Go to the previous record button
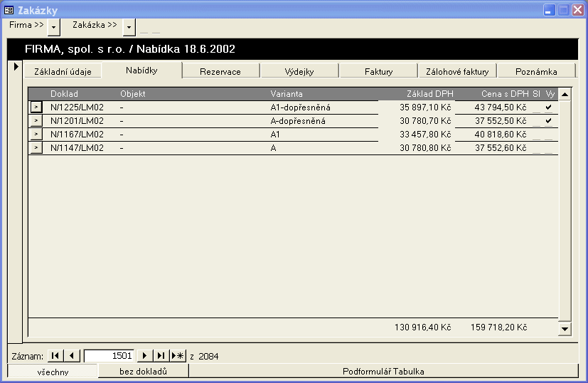The height and width of the screenshot is (383, 588). point(72,355)
